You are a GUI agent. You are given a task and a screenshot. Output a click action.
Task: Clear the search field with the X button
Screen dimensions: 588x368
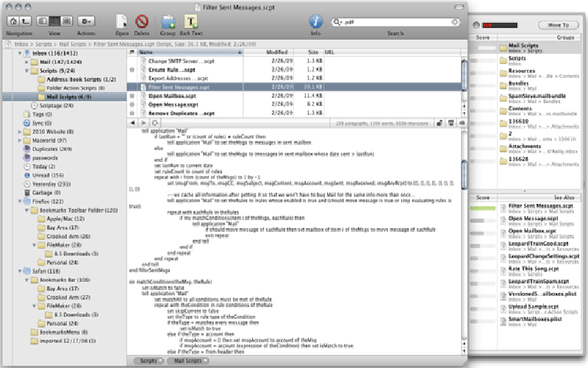[x=455, y=22]
